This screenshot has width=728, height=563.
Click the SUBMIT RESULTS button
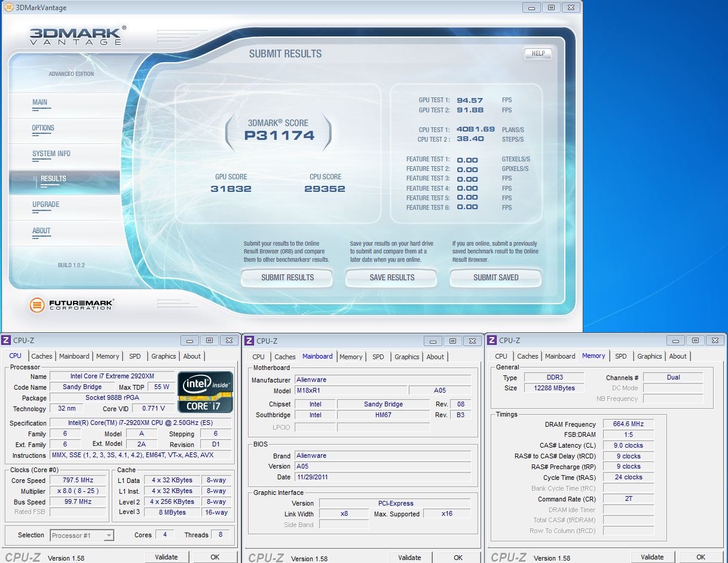tap(287, 277)
